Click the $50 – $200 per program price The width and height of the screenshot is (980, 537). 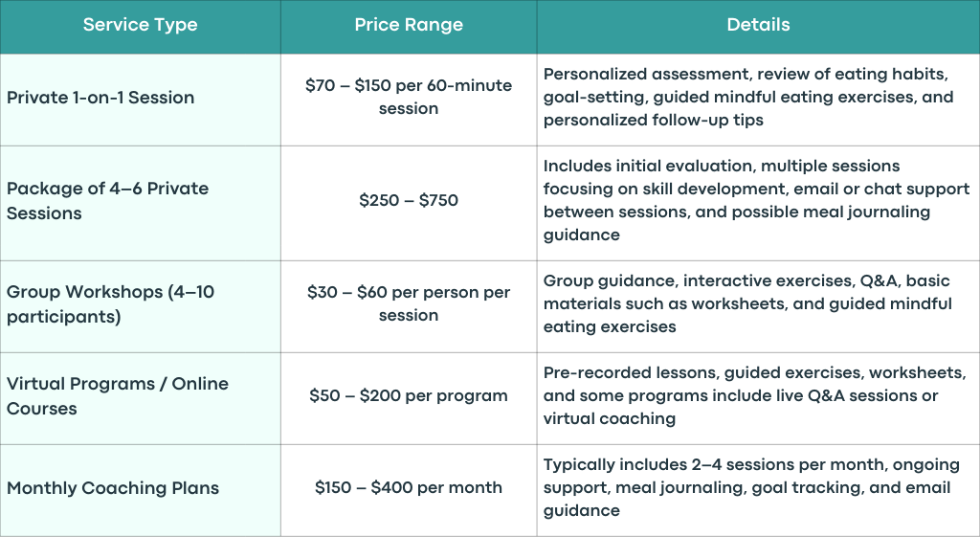[409, 395]
